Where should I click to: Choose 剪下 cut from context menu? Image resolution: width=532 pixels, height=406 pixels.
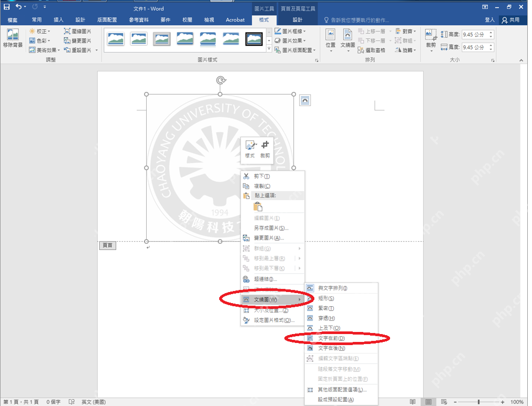coord(273,176)
